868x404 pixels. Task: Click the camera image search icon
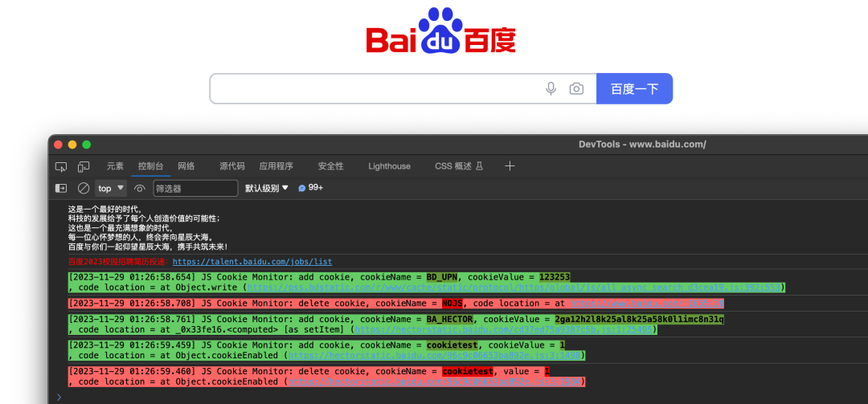click(576, 88)
